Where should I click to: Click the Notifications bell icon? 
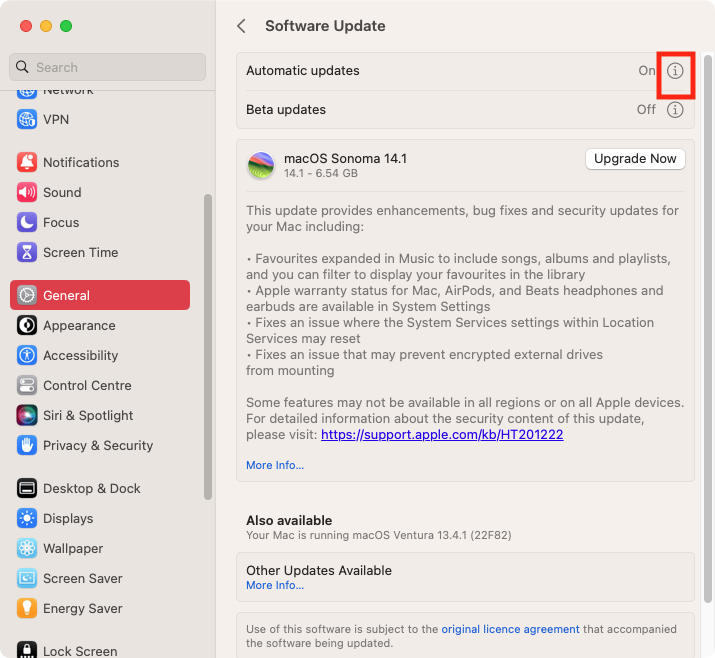[x=27, y=162]
